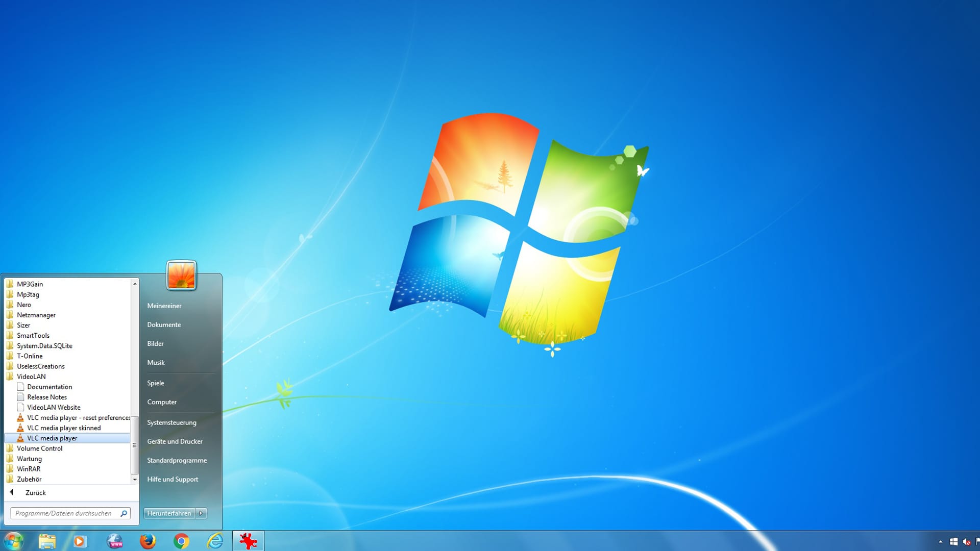980x551 pixels.
Task: Click the muted speaker volume tray icon
Action: click(966, 542)
